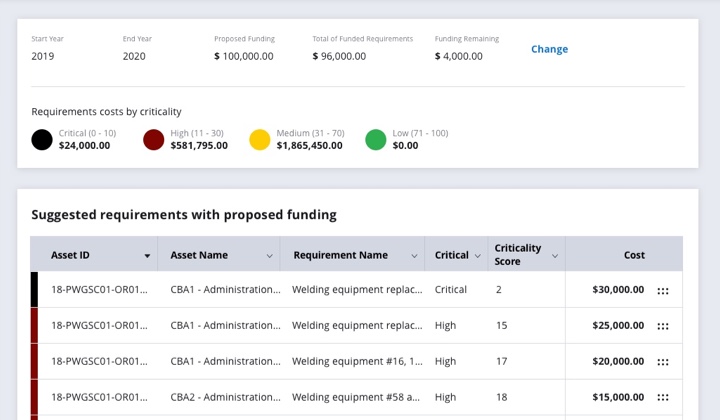Grab drag handle on $15,000.00 row
This screenshot has height=420, width=720.
pos(663,398)
